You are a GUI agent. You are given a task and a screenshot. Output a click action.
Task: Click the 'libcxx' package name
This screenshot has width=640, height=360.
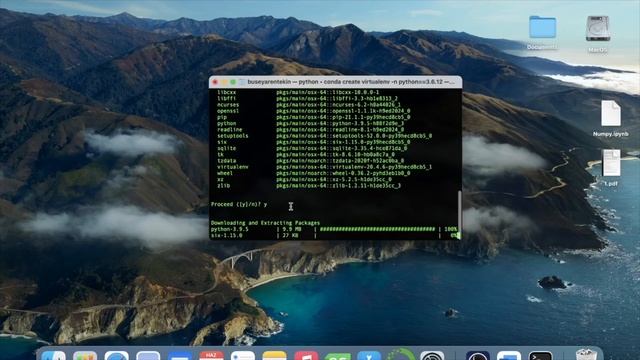[x=227, y=92]
